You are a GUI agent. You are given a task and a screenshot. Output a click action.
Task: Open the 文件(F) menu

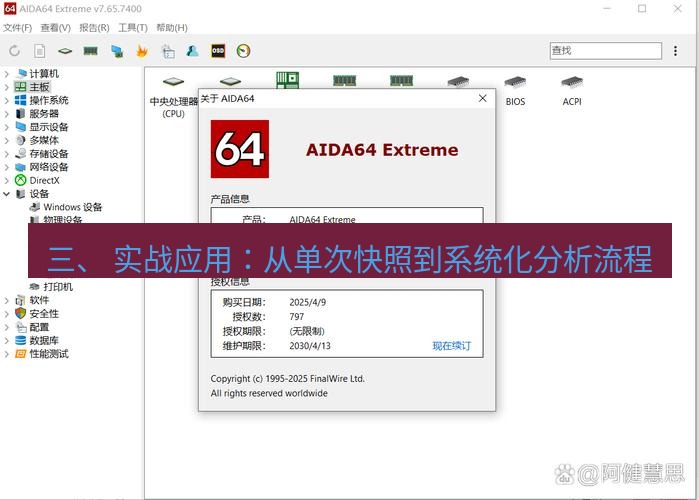[x=18, y=28]
